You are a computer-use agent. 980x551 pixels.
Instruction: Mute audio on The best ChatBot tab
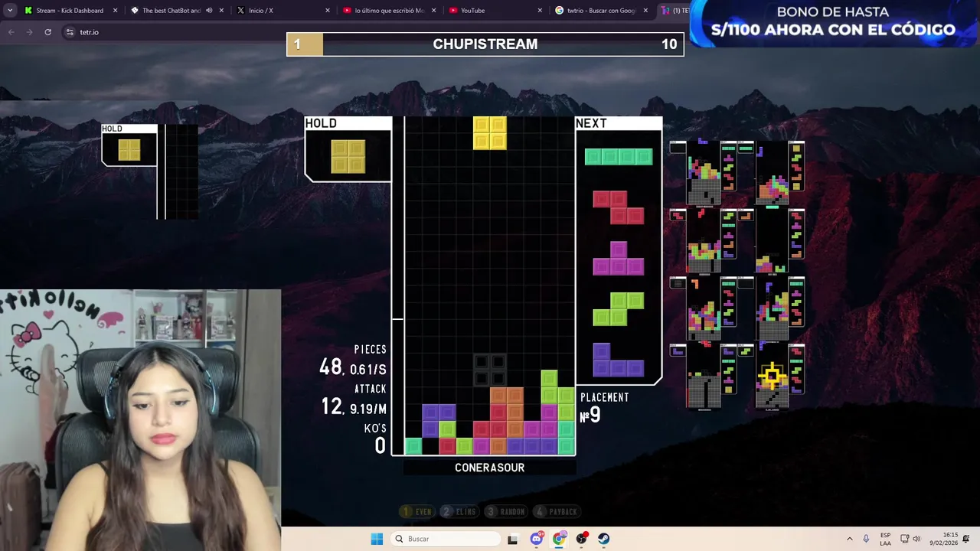pyautogui.click(x=209, y=11)
